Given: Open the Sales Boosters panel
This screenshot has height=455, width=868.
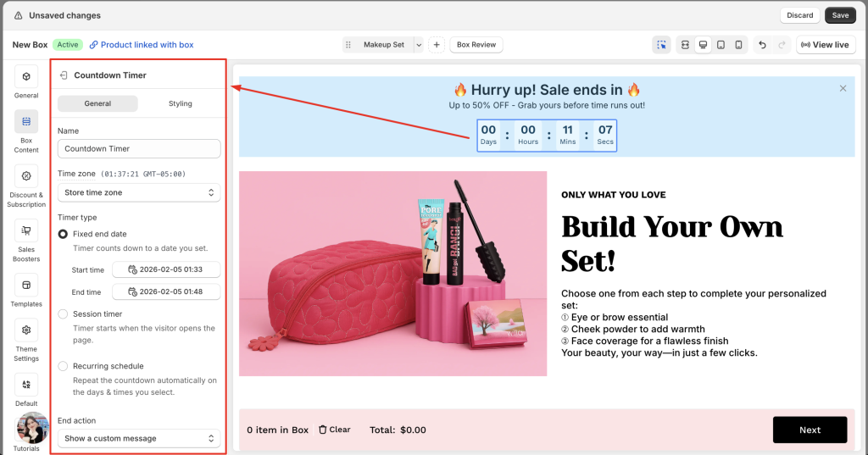Looking at the screenshot, I should 26,240.
